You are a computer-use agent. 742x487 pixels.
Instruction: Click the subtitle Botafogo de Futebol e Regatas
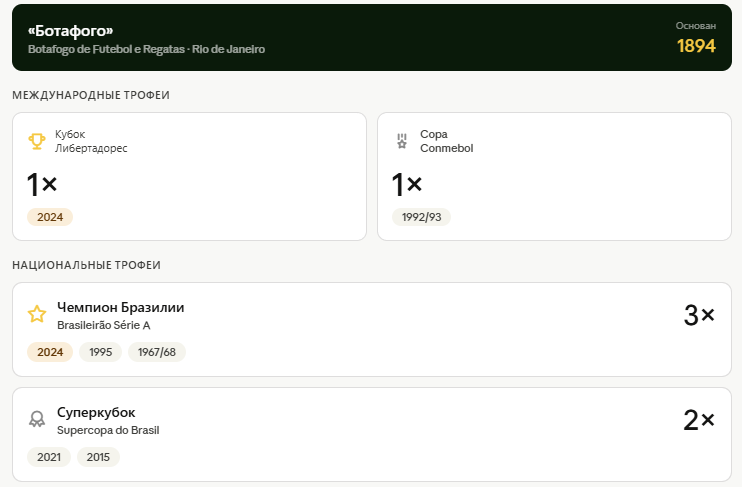(106, 49)
